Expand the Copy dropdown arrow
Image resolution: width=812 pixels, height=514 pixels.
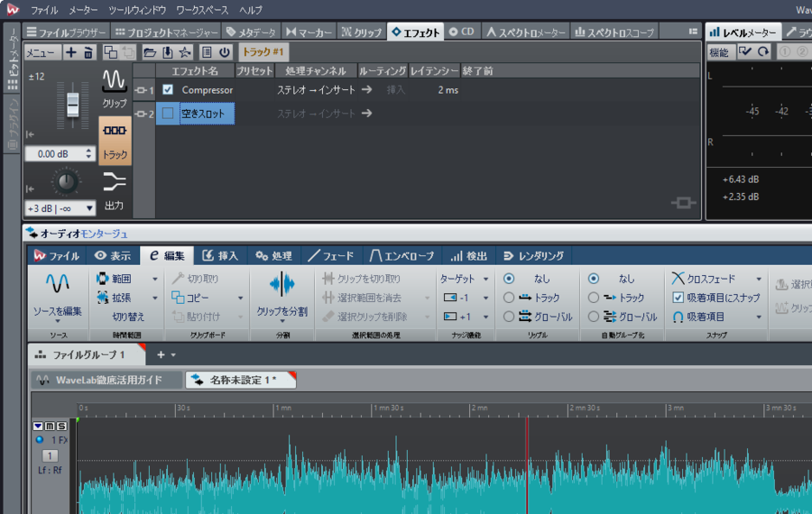pos(240,298)
